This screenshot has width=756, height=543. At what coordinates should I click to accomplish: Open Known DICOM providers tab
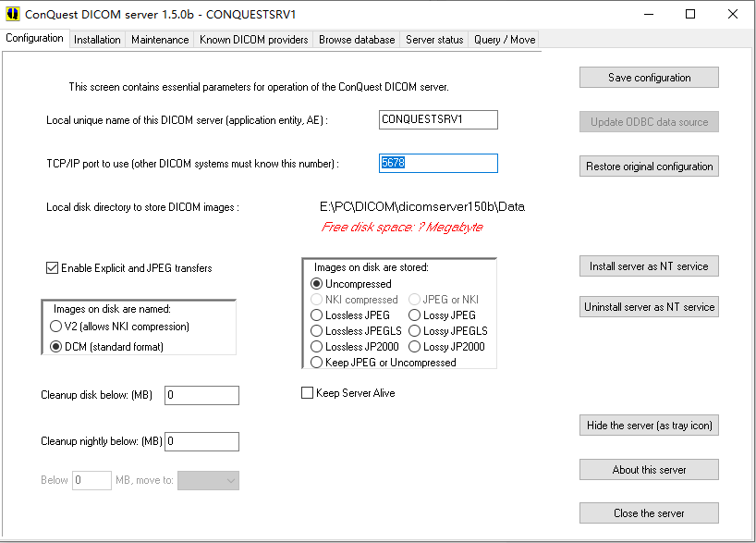[253, 40]
